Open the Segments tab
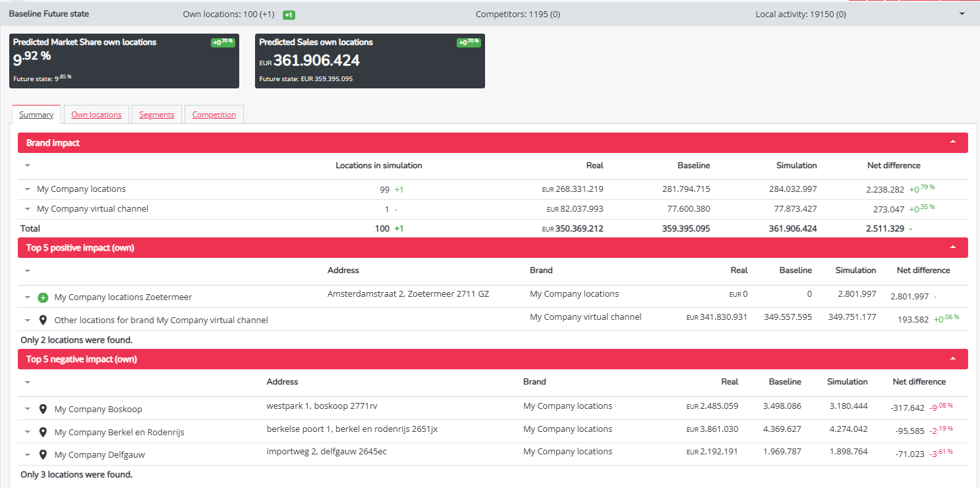 pos(157,115)
